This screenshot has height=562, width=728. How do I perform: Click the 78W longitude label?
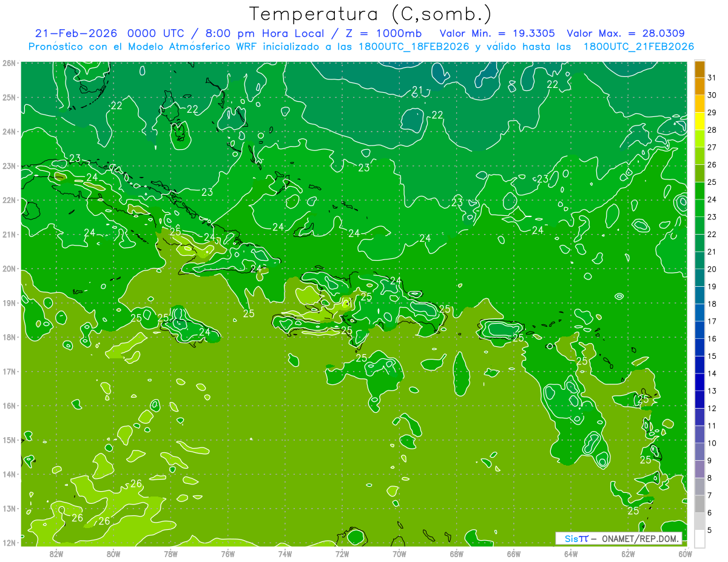pos(170,554)
